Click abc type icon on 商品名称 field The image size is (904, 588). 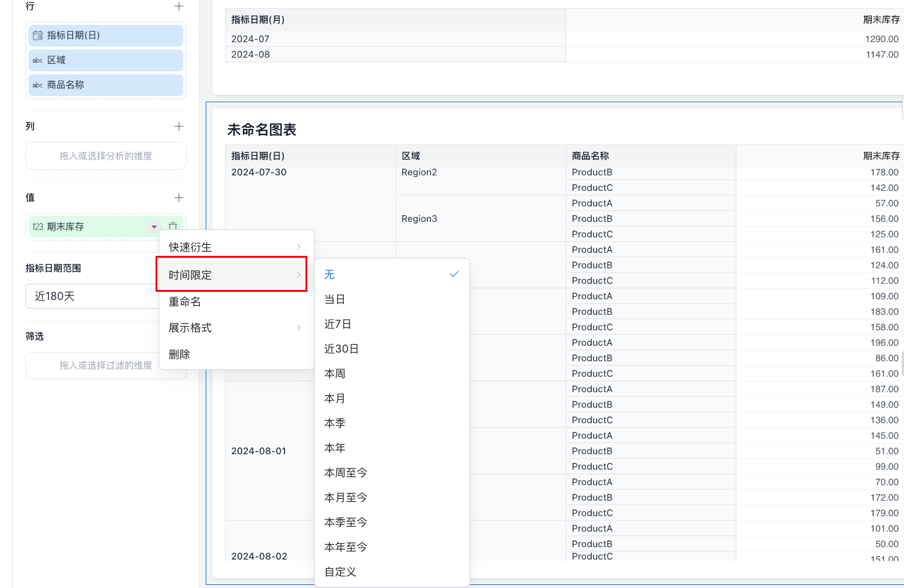[38, 85]
